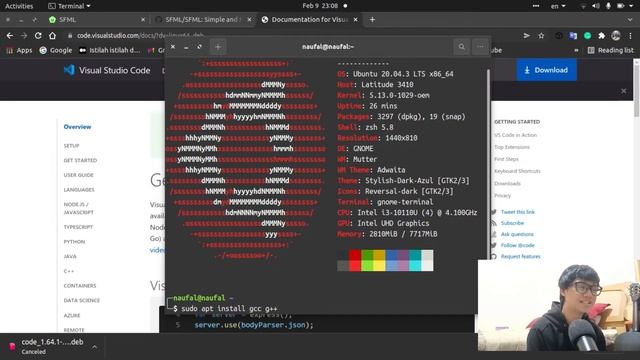Open browser profile avatar
The width and height of the screenshot is (640, 360).
[616, 36]
